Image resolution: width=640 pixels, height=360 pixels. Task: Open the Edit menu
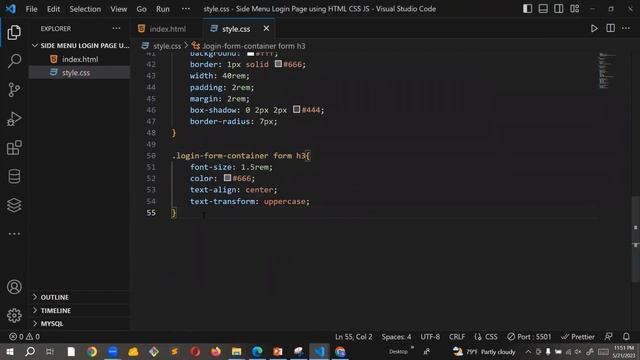tap(53, 9)
